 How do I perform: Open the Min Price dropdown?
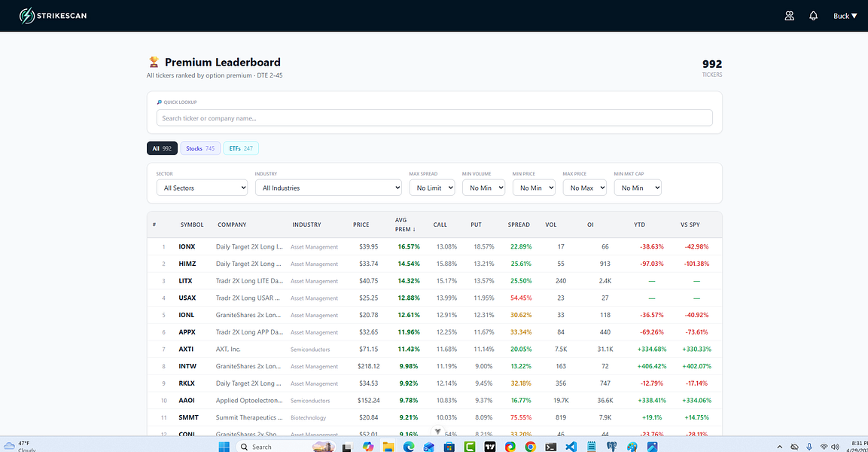pos(534,188)
